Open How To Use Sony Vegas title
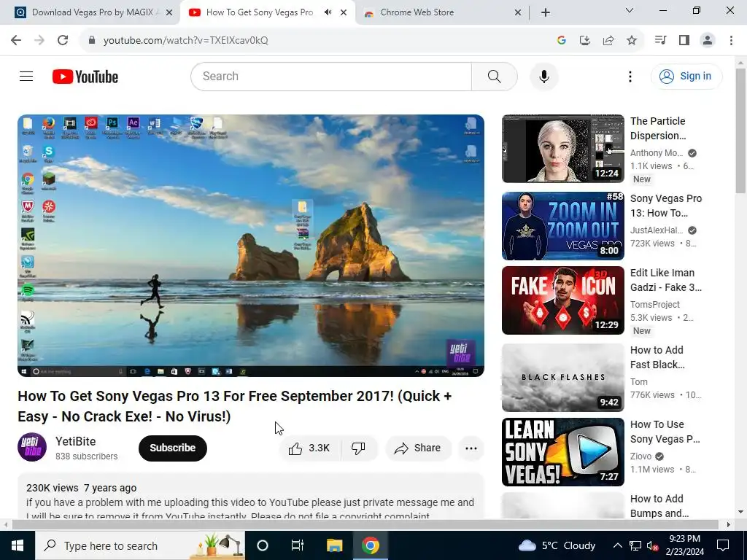 click(x=665, y=432)
